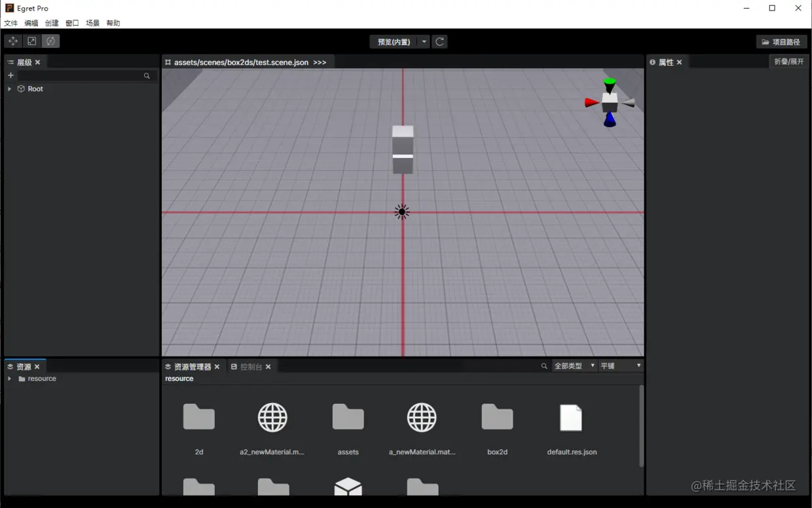Select the a2_newMaterial material asset
The height and width of the screenshot is (508, 812).
pyautogui.click(x=272, y=417)
